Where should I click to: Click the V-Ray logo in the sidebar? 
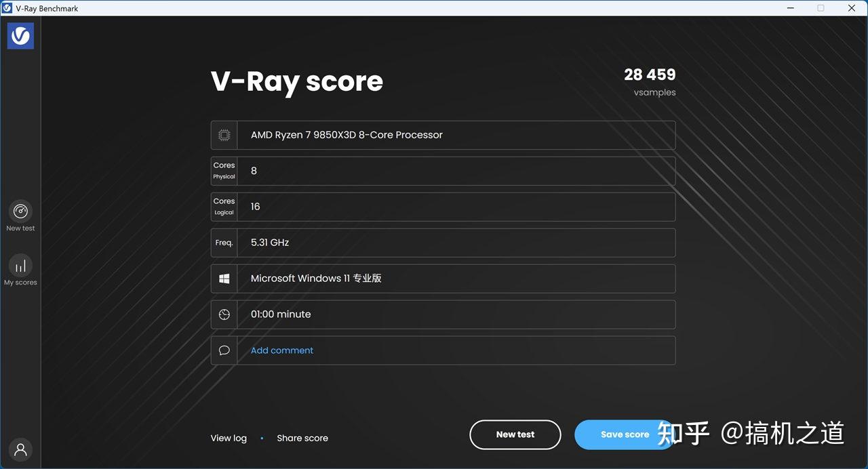click(x=20, y=36)
